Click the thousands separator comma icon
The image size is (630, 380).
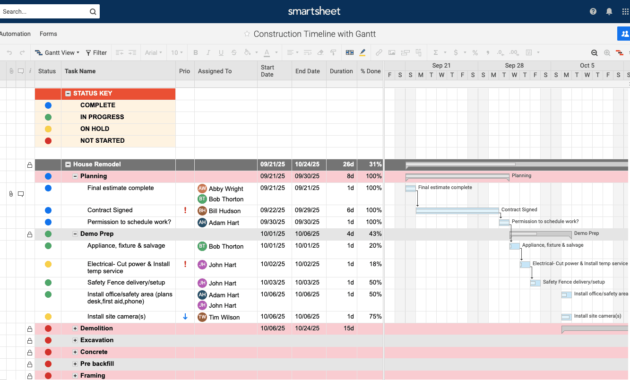click(488, 53)
